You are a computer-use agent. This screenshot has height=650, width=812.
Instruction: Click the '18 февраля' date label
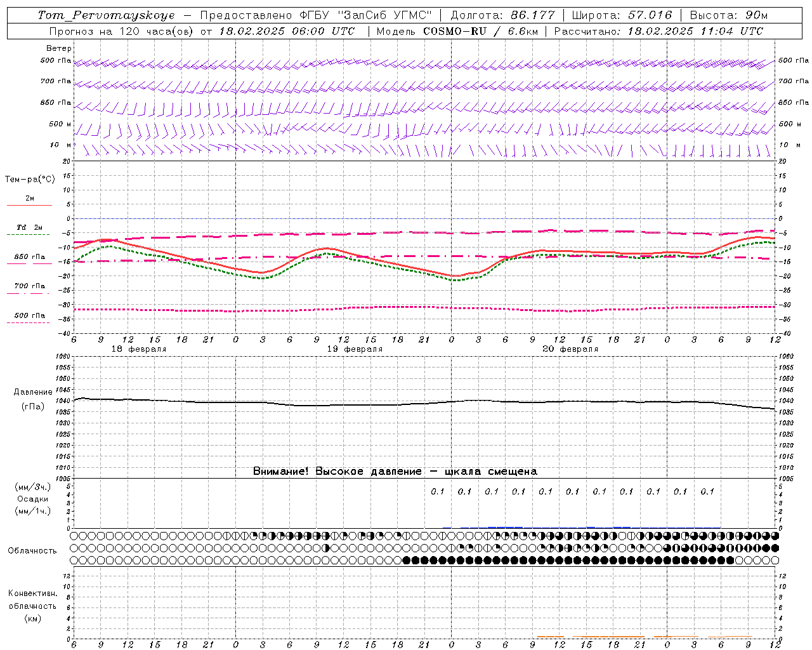(x=139, y=349)
